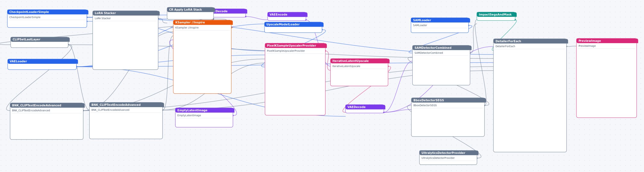
Task: Select the CheckpointLoaderSimple node title bar
Action: pos(48,12)
